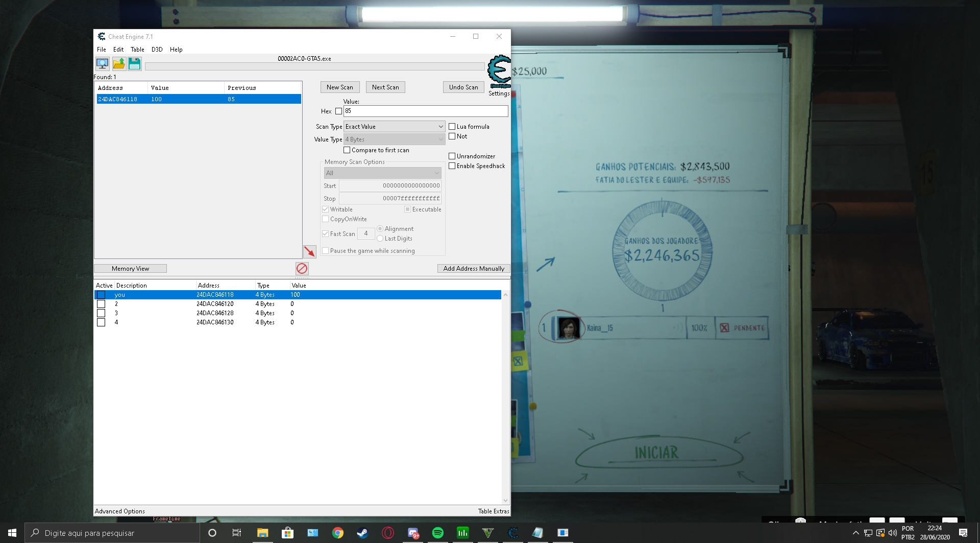Click the address list scrollbar up arrow
This screenshot has height=543, width=980.
coord(506,295)
